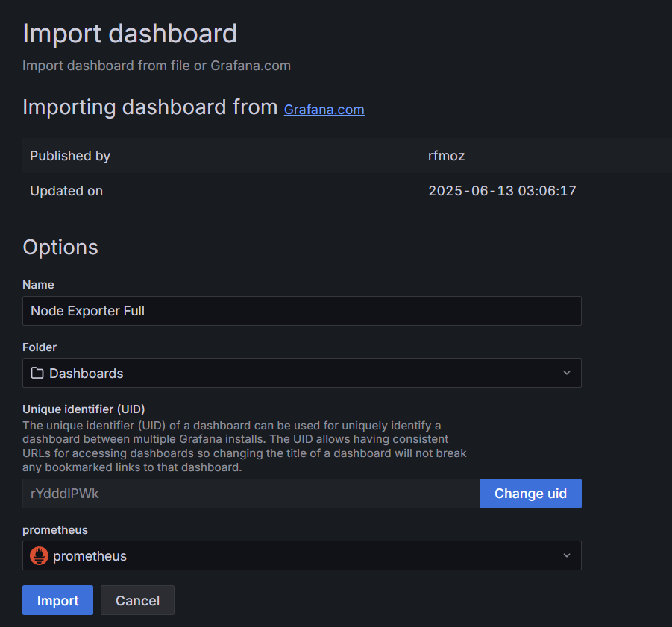Click the chevron on the prometheus selector
Viewport: 672px width, 627px height.
[567, 555]
